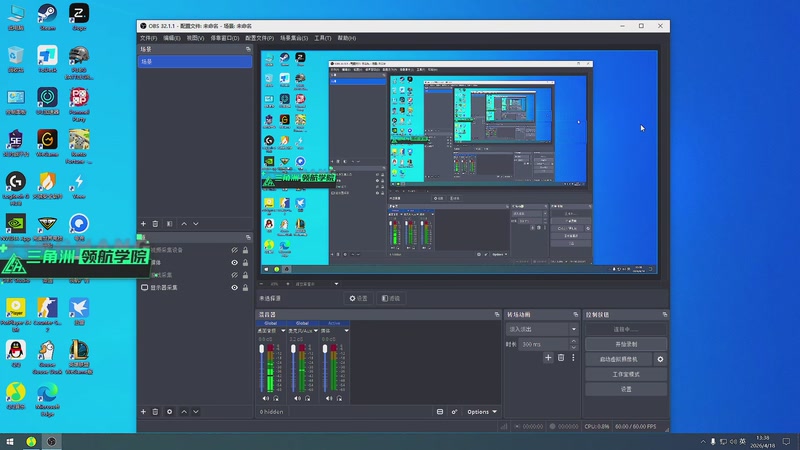The image size is (800, 450).
Task: Click zoom out minus below preview
Action: click(262, 284)
